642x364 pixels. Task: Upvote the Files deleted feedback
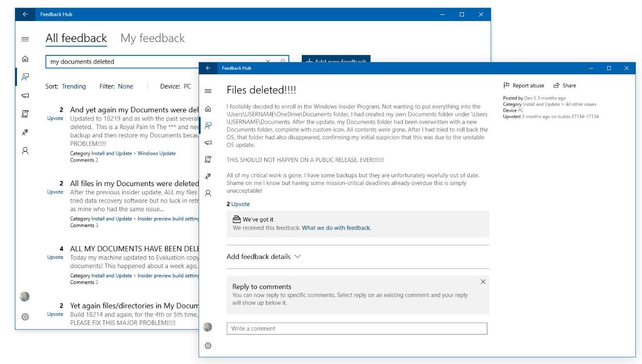[x=240, y=204]
